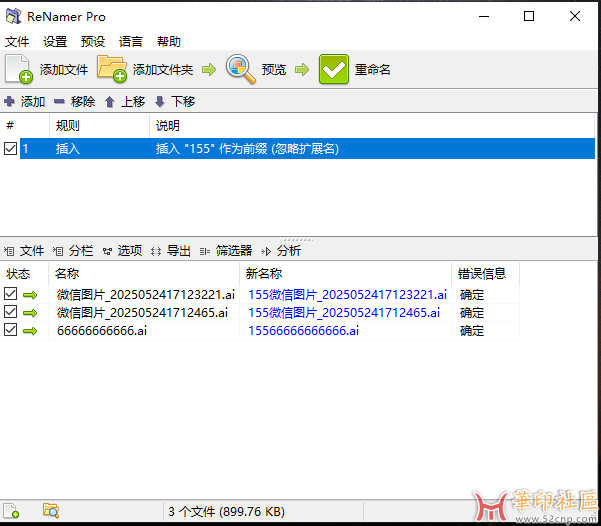Open the 文件 menu in menu bar
This screenshot has width=601, height=526.
coord(17,41)
